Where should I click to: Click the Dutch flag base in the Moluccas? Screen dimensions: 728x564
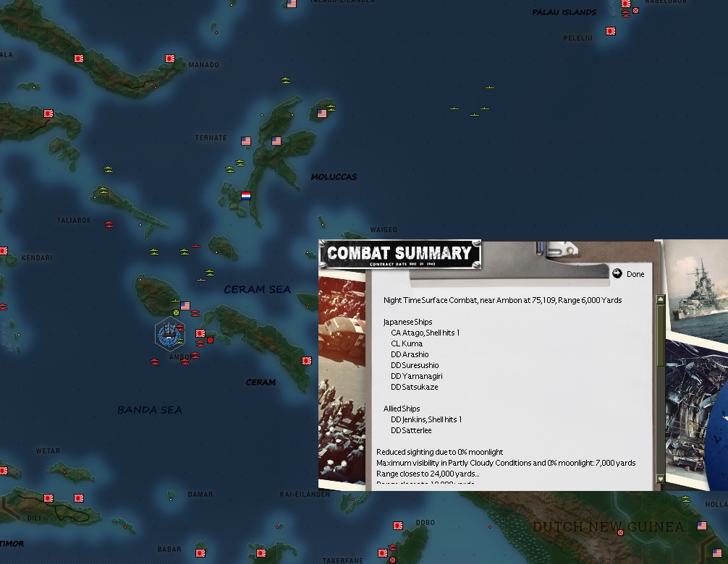pyautogui.click(x=246, y=196)
